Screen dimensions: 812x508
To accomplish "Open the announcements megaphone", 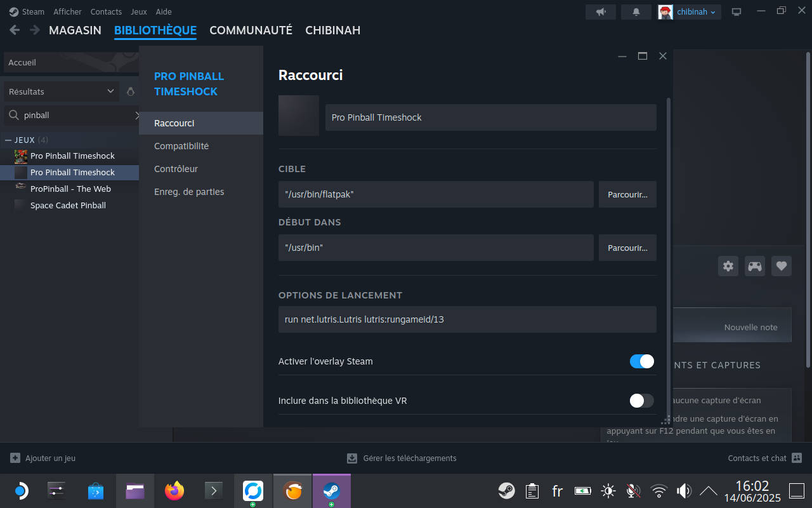I will (x=601, y=11).
